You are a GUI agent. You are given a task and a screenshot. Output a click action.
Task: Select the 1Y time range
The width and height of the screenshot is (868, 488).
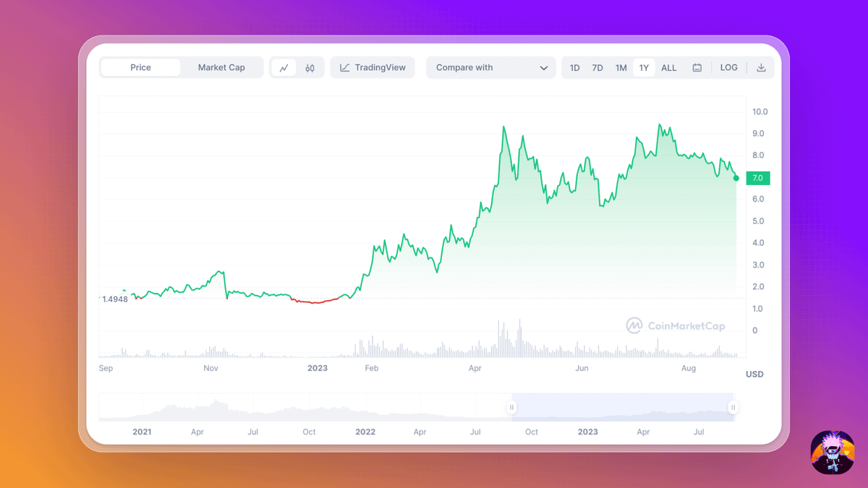644,68
